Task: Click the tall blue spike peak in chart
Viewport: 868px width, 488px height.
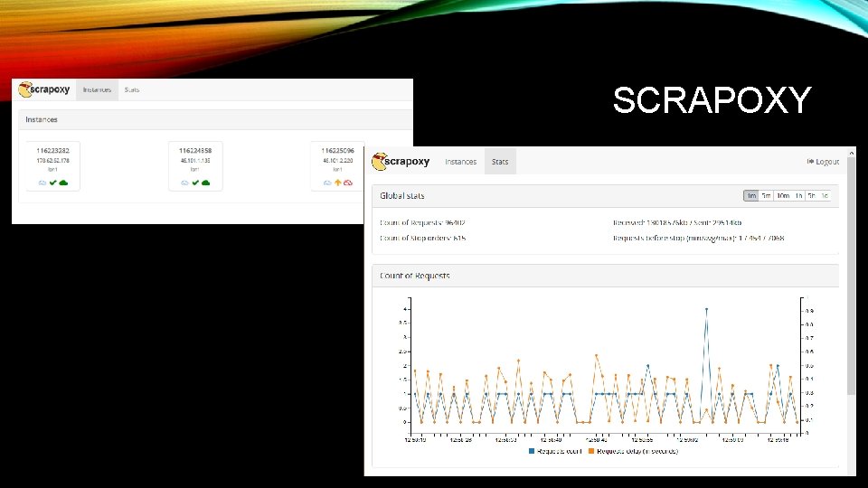Action: [x=706, y=309]
